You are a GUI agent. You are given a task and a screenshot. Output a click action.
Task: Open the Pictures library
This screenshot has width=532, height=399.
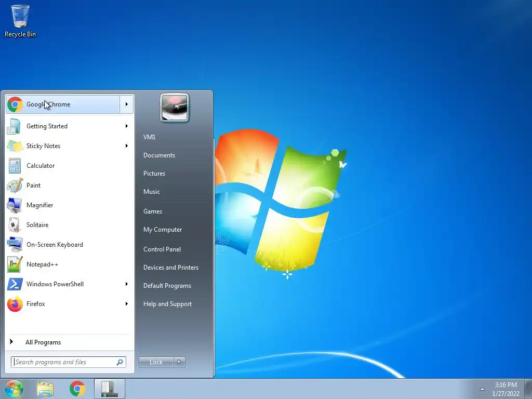(154, 174)
